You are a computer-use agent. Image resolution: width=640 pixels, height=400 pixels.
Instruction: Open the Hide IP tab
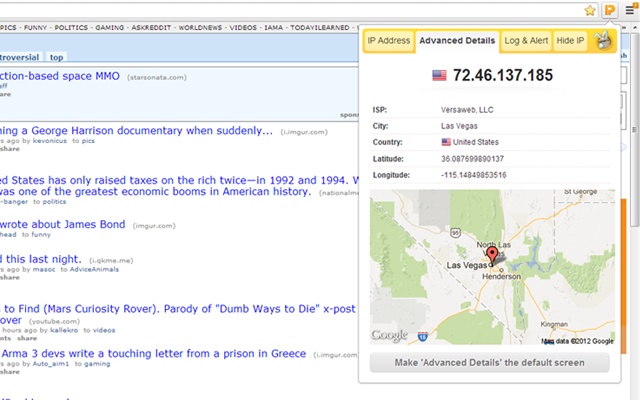[x=570, y=41]
